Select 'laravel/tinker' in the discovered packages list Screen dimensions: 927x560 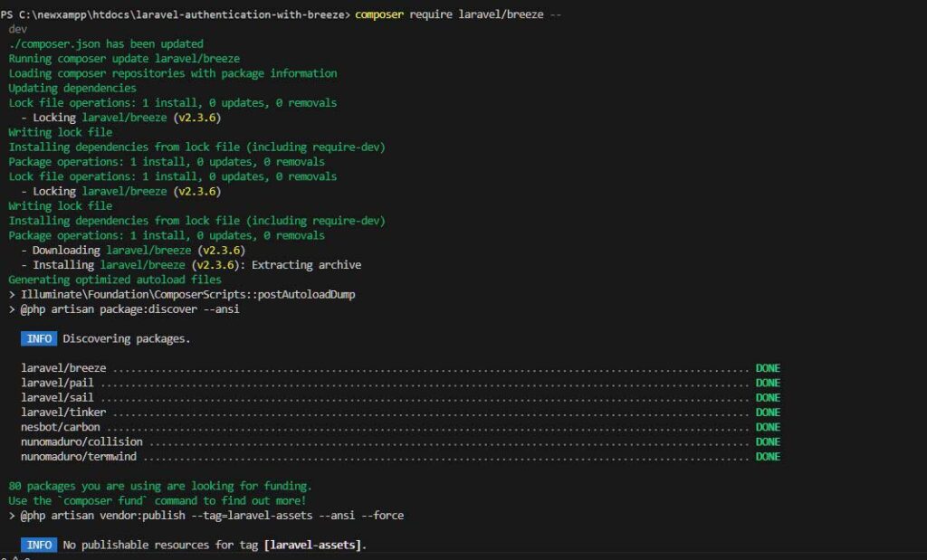point(63,413)
